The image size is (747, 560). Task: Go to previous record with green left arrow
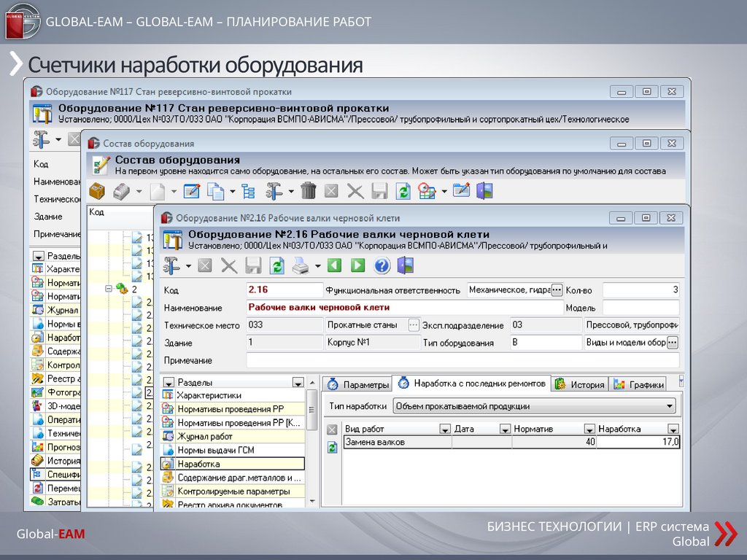coord(334,265)
